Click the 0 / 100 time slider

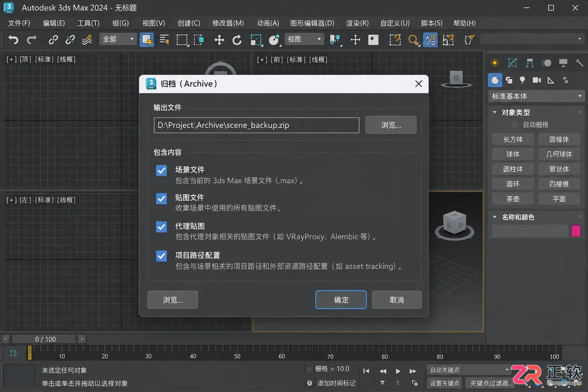click(44, 339)
